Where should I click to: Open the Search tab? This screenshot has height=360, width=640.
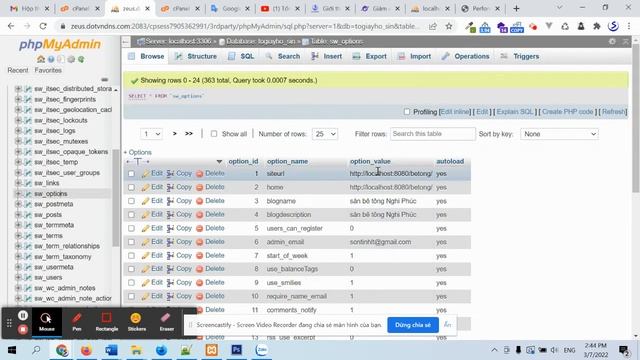click(283, 56)
